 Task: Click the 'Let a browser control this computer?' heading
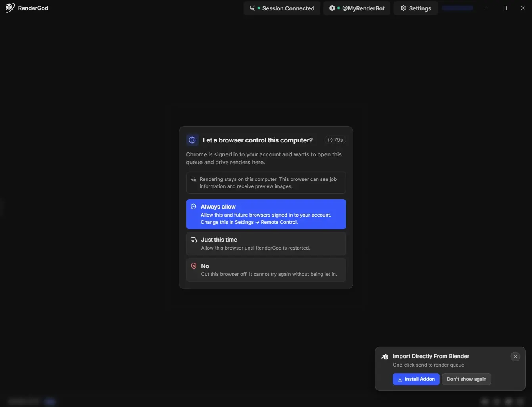pyautogui.click(x=258, y=140)
